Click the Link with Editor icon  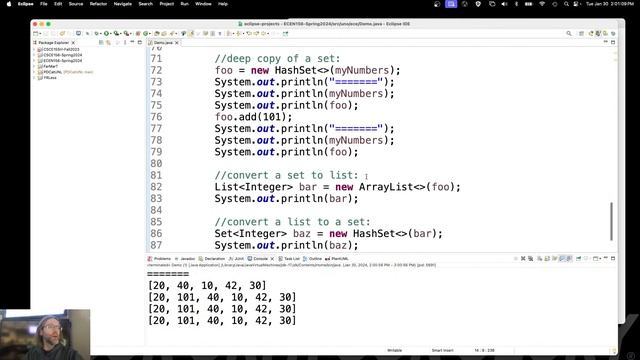click(109, 42)
